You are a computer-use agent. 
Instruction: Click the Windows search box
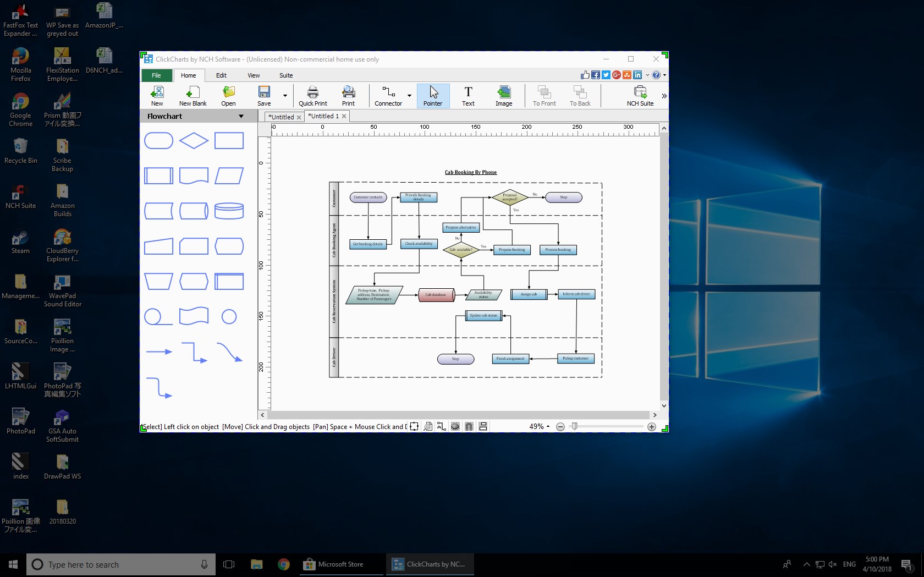(121, 564)
